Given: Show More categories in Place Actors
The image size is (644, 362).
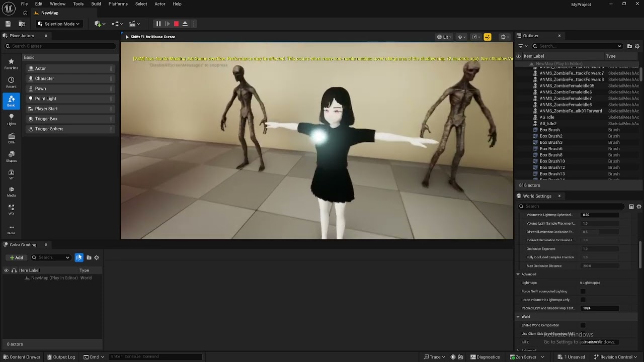Looking at the screenshot, I should 11,229.
